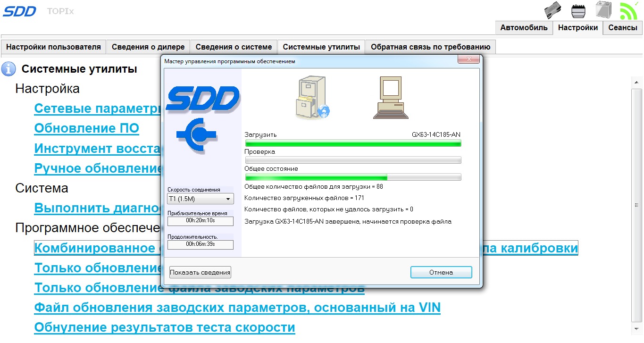The image size is (644, 343).
Task: Open Только обновление файла заводских параметров link
Action: (x=199, y=287)
